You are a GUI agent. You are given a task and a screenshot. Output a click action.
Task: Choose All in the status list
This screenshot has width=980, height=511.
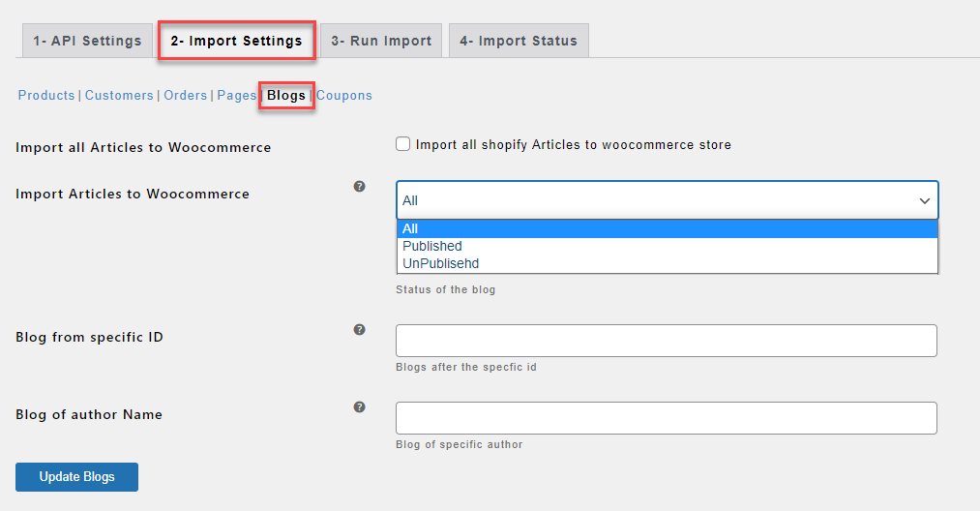tap(668, 229)
